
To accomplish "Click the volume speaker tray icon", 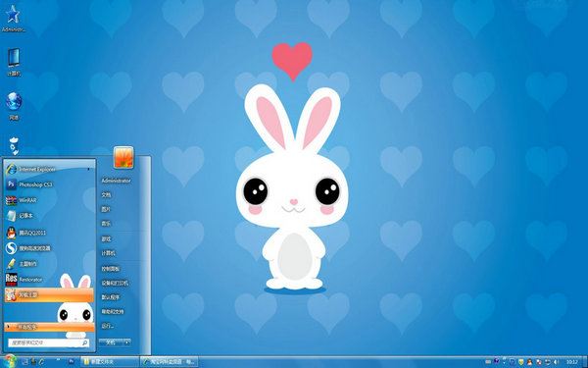I will click(x=556, y=362).
